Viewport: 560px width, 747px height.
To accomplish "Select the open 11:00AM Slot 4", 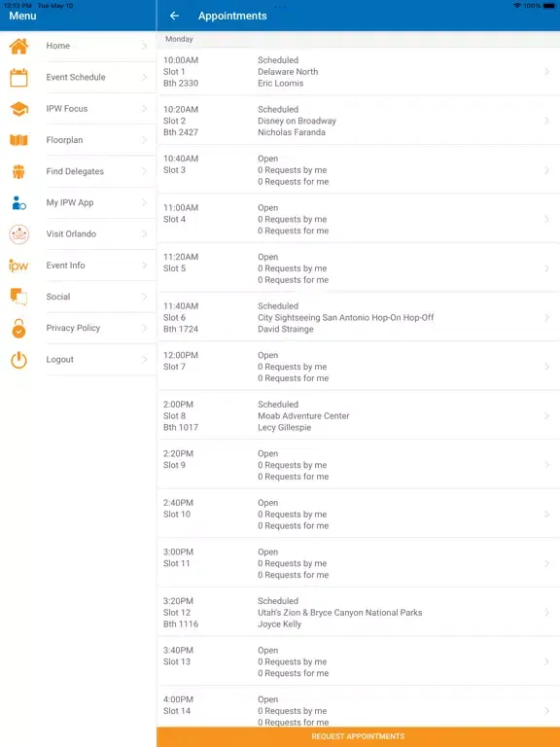I will coord(358,219).
